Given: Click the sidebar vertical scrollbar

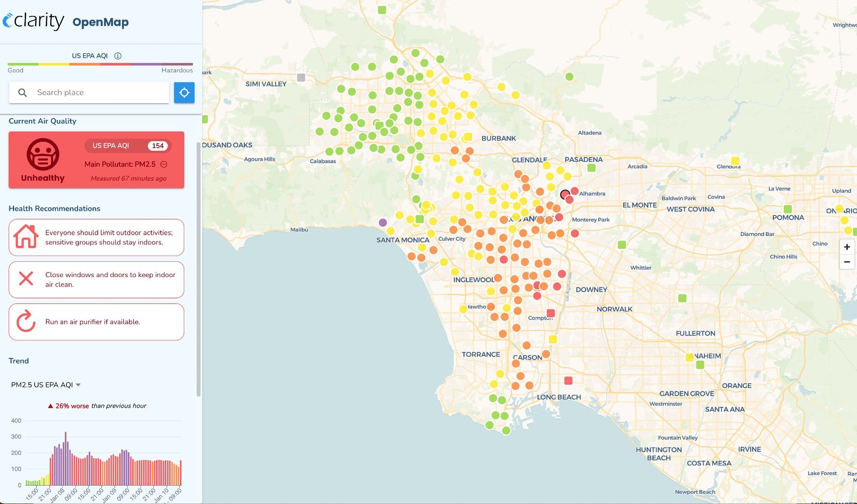Looking at the screenshot, I should pyautogui.click(x=198, y=270).
